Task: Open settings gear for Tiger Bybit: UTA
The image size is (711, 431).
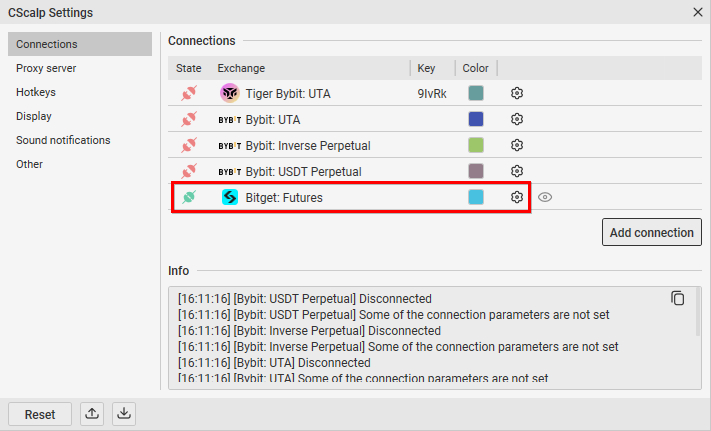Action: [517, 93]
